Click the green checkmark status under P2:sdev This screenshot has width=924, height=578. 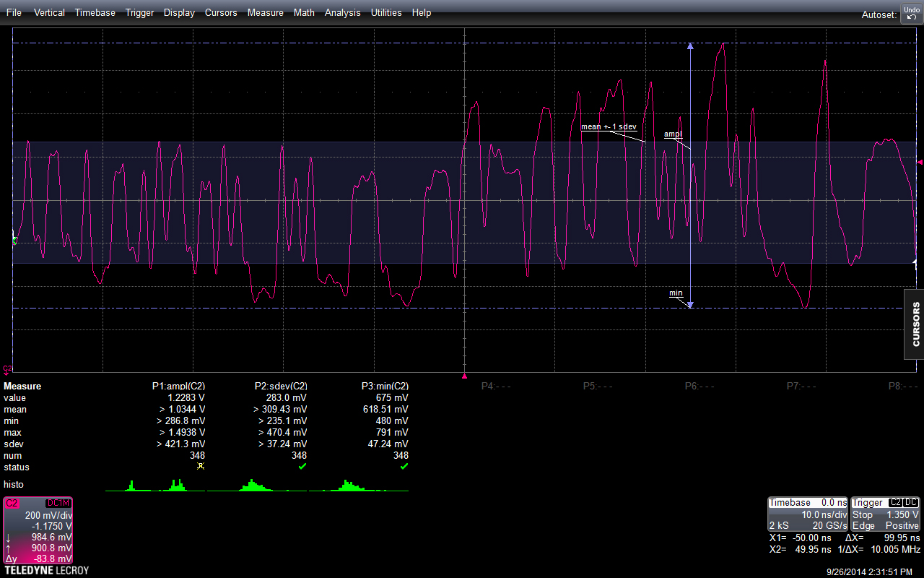[x=302, y=467]
